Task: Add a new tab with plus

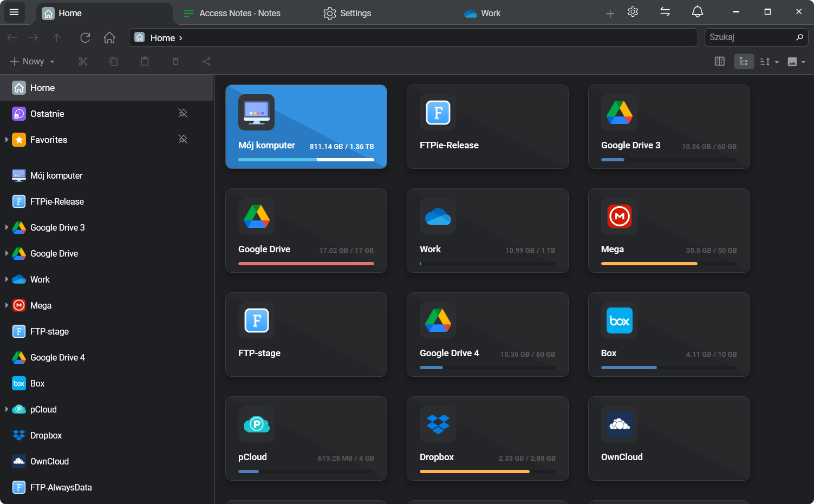Action: click(x=610, y=14)
